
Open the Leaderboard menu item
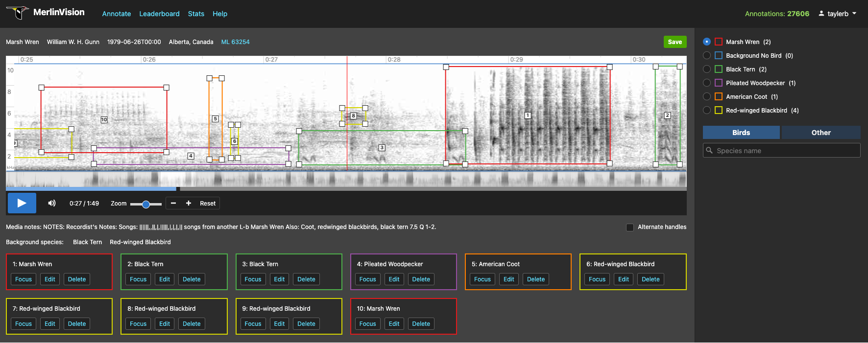coord(159,14)
